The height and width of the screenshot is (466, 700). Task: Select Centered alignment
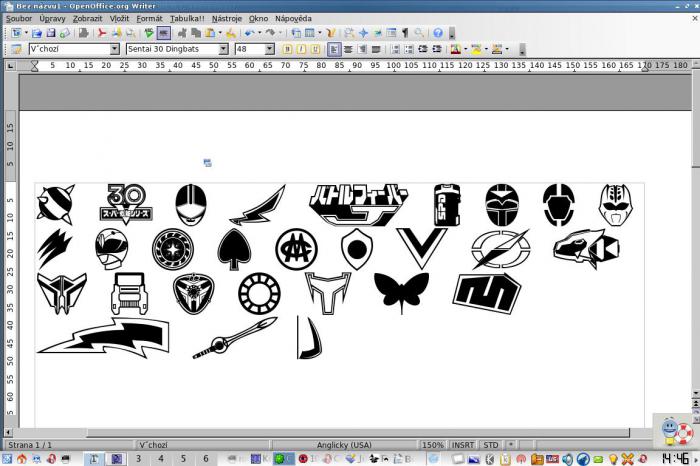(348, 49)
